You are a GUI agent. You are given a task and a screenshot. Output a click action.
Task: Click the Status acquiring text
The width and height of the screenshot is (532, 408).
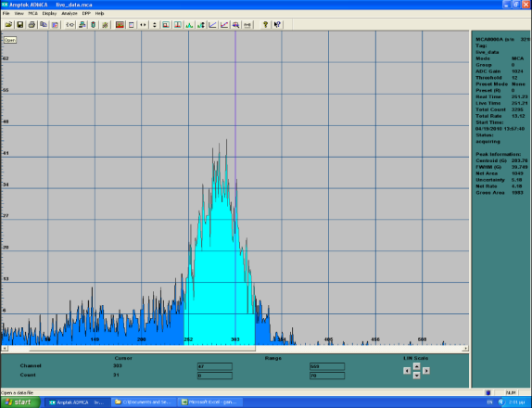coord(488,142)
